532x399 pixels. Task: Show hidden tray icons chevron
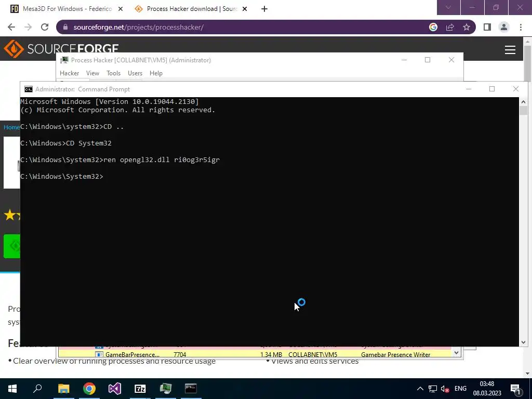(x=420, y=389)
